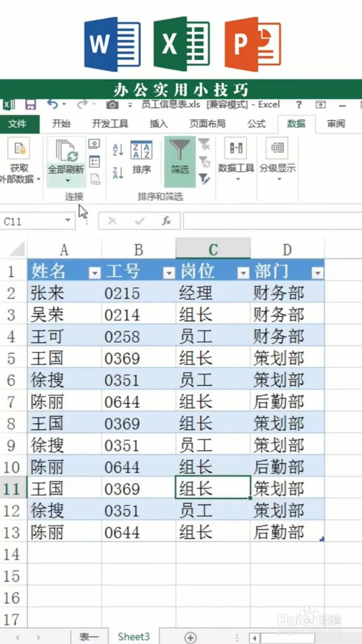Open the Customize Quick Access Toolbar dropdown
This screenshot has height=644, width=362.
click(130, 105)
